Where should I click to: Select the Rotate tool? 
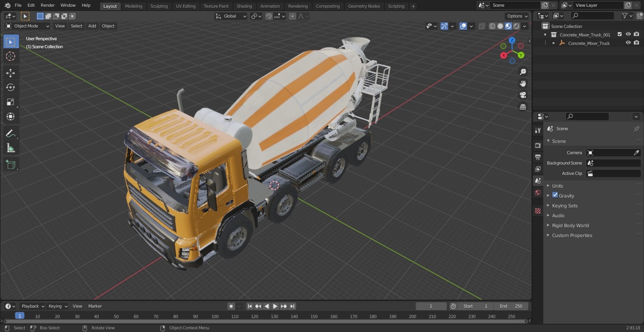[x=11, y=87]
